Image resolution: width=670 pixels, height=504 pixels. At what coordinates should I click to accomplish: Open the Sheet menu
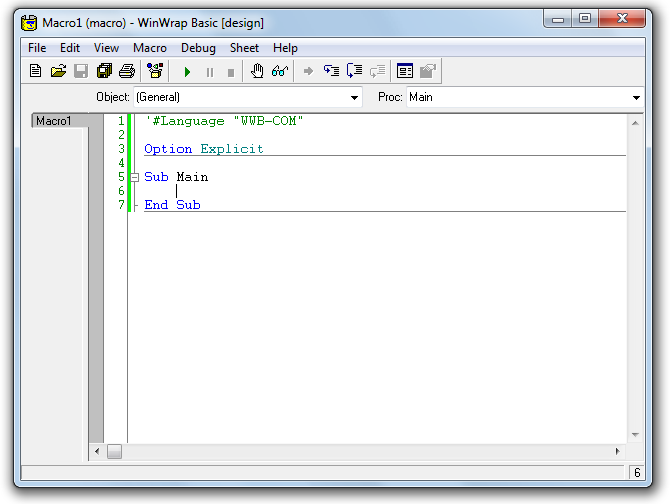244,48
